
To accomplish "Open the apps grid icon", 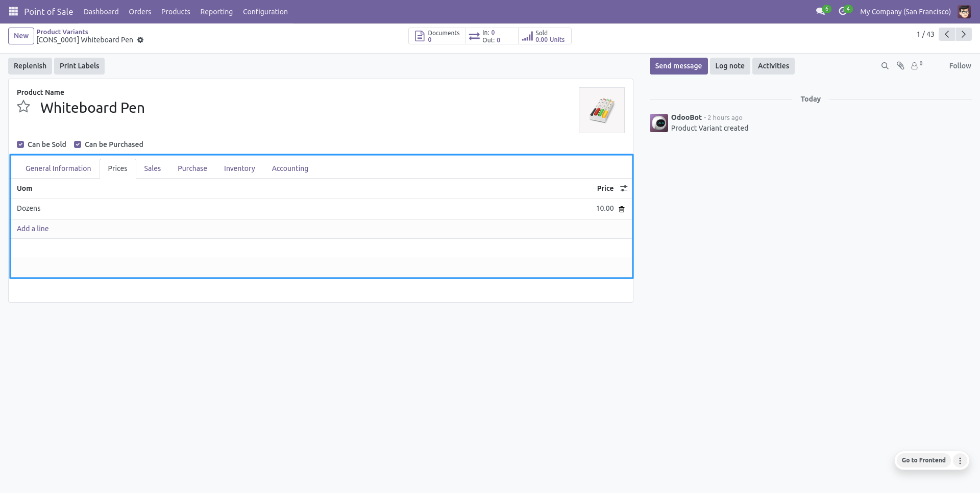I will click(13, 11).
